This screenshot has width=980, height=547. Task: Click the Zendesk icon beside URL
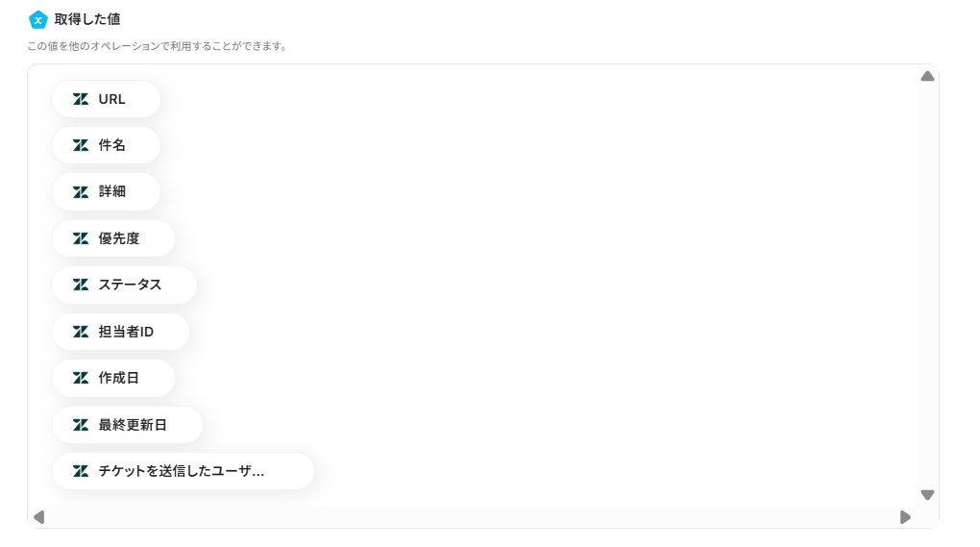point(81,99)
